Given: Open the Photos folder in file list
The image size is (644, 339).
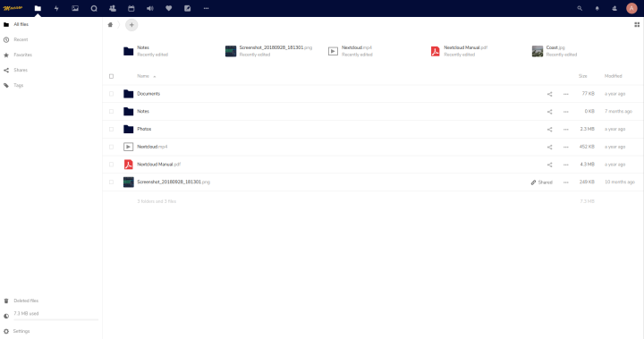Looking at the screenshot, I should 144,129.
